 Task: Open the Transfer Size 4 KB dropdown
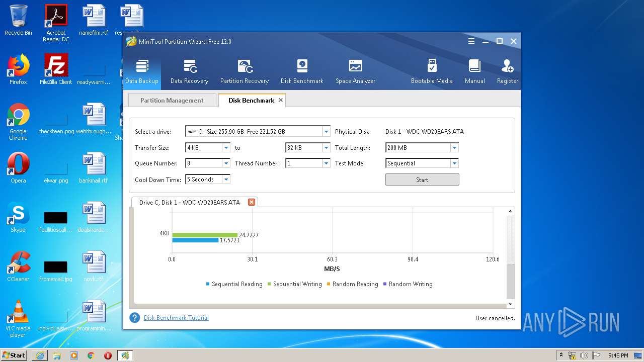point(226,148)
